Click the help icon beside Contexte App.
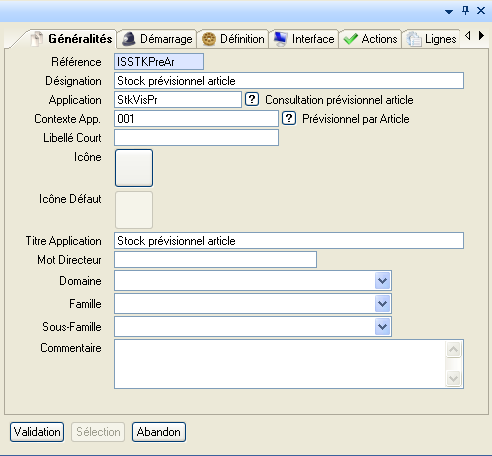This screenshot has width=492, height=456. click(289, 118)
